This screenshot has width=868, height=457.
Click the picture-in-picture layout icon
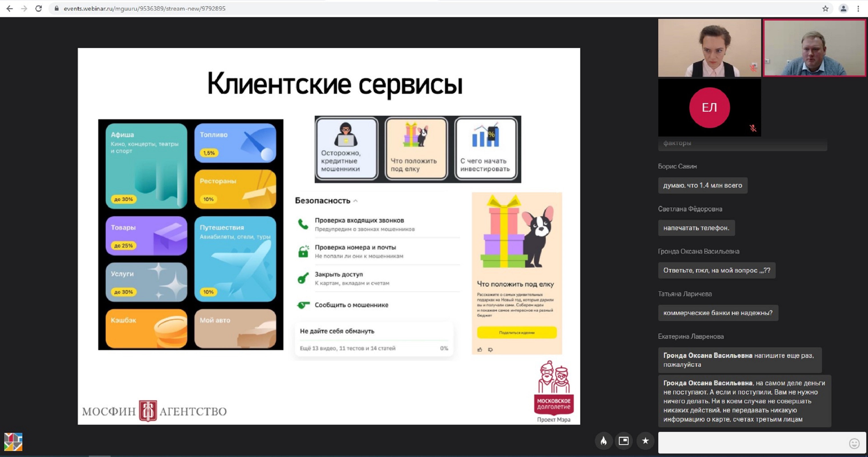click(x=624, y=441)
